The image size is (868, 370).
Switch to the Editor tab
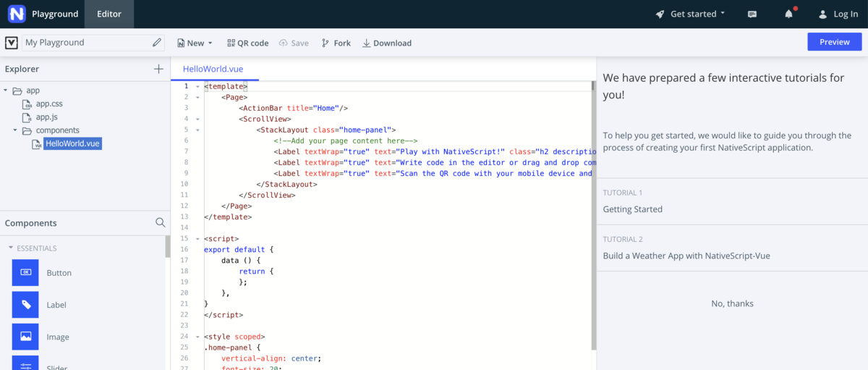tap(109, 14)
